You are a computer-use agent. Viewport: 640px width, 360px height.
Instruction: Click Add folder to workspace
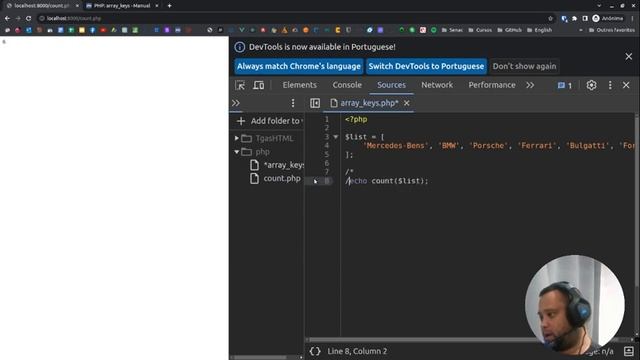(269, 121)
